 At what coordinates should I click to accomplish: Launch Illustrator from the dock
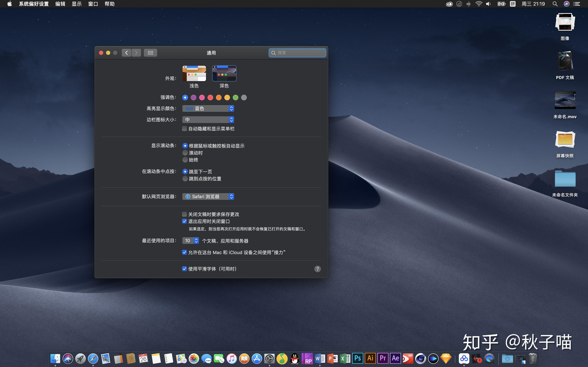(x=370, y=358)
